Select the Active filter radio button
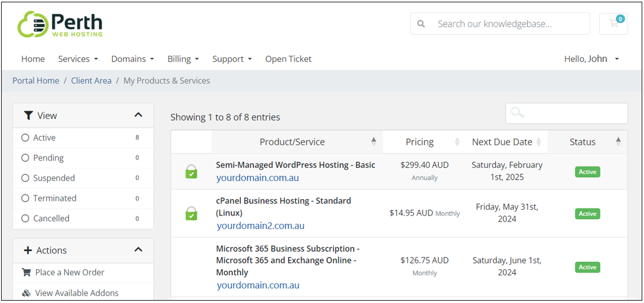This screenshot has width=644, height=303. [x=25, y=138]
